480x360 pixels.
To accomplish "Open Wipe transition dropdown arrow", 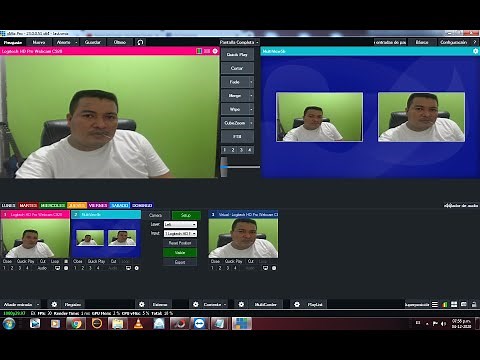I will pos(251,109).
